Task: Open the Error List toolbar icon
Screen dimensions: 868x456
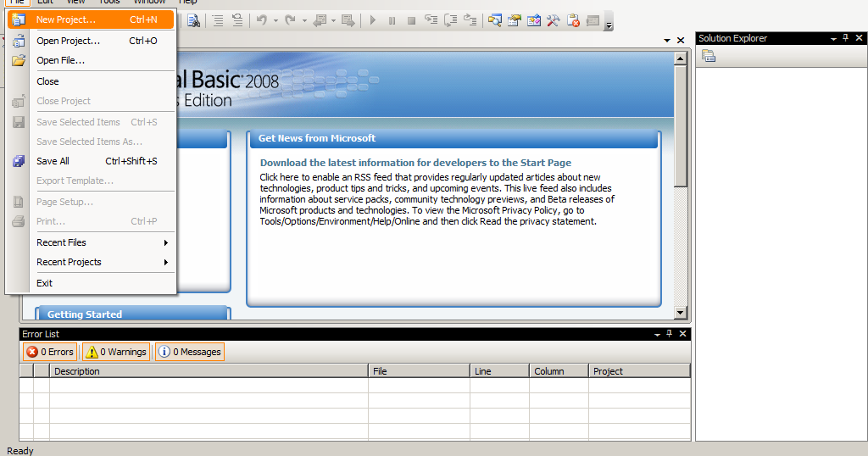Action: click(x=573, y=20)
